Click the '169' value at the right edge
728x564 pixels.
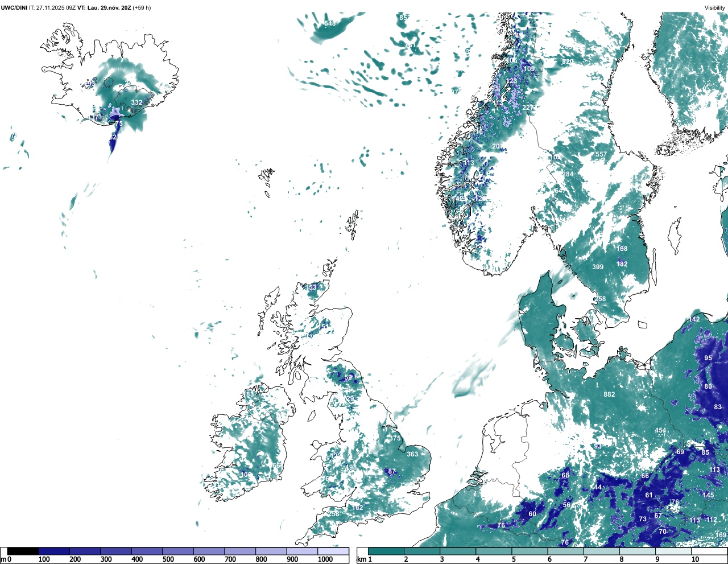[x=721, y=535]
